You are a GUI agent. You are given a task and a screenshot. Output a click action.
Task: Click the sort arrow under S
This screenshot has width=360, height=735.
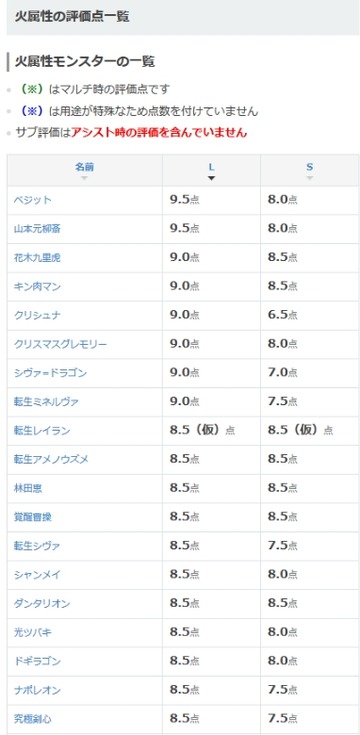[309, 178]
